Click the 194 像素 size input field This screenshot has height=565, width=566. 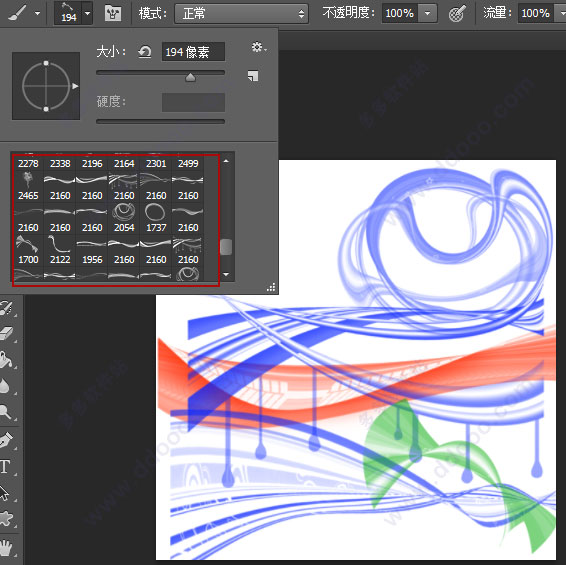pos(193,52)
